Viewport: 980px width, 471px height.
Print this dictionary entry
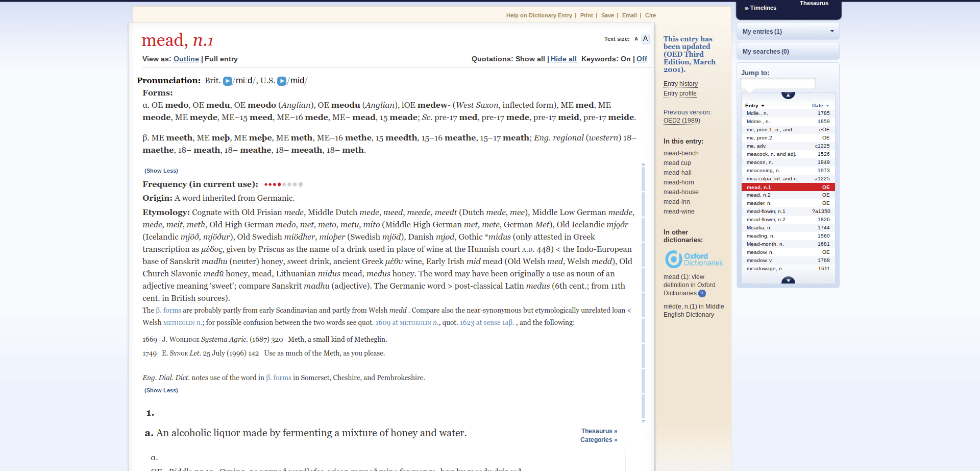(586, 15)
